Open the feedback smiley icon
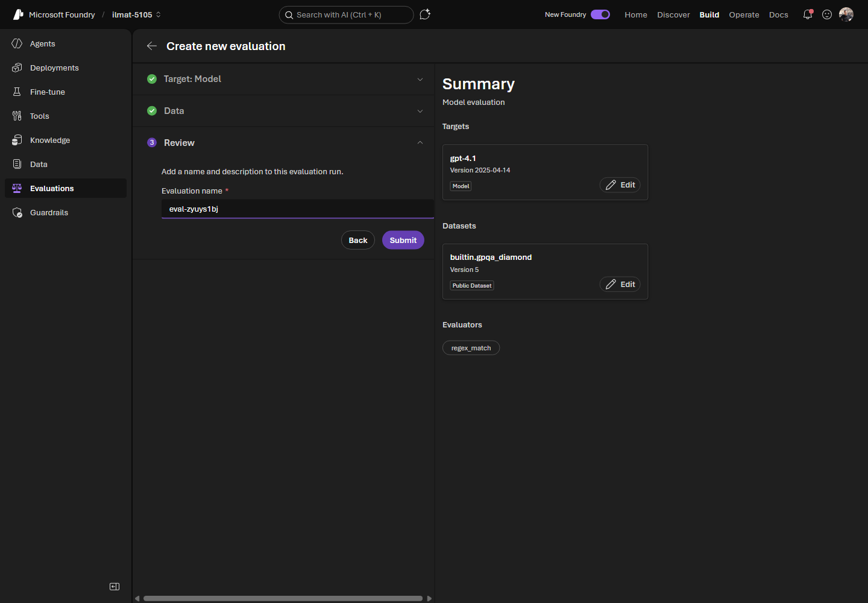868x603 pixels. click(827, 14)
